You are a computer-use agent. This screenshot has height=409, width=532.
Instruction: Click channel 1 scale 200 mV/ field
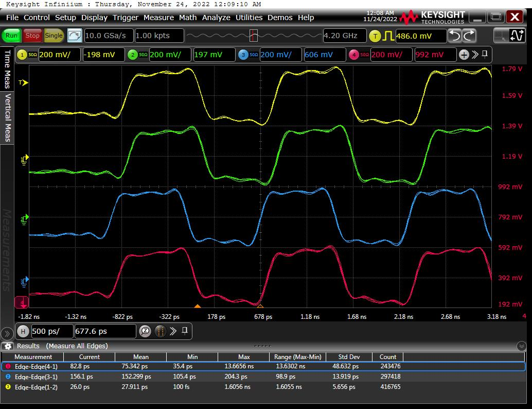(59, 55)
